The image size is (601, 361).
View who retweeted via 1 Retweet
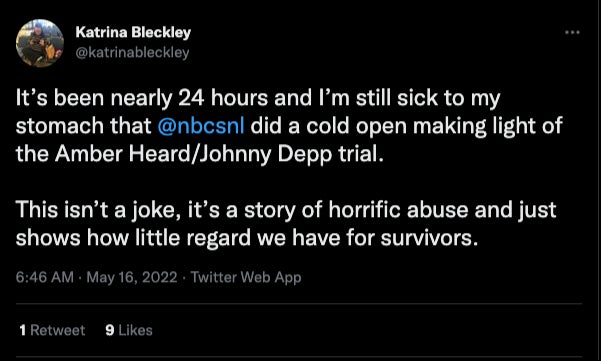(x=52, y=330)
